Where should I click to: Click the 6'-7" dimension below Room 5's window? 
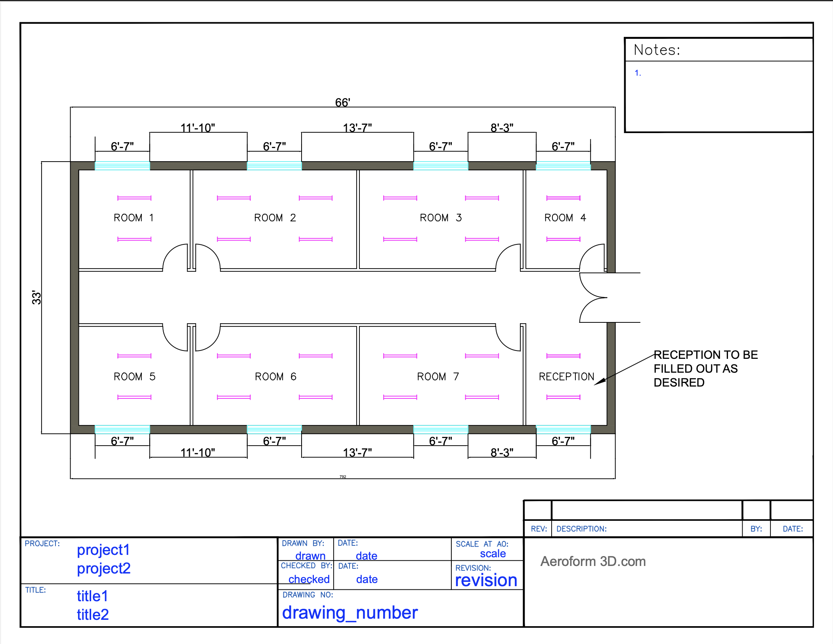[x=122, y=441]
